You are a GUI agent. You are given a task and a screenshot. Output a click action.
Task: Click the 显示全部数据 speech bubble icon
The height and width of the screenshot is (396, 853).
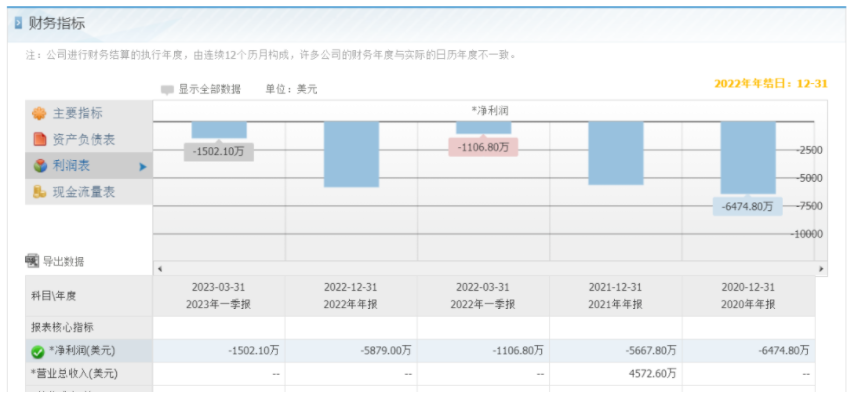pyautogui.click(x=168, y=90)
